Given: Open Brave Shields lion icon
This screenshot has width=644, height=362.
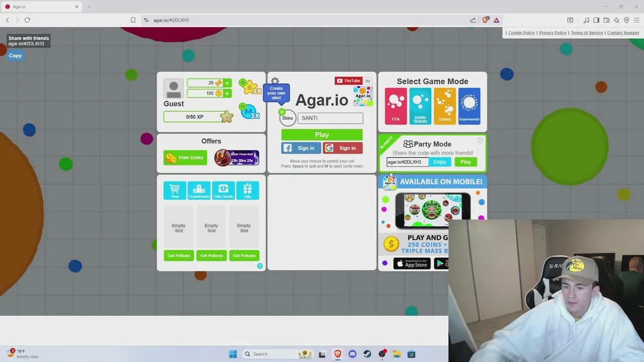Looking at the screenshot, I should coord(485,20).
